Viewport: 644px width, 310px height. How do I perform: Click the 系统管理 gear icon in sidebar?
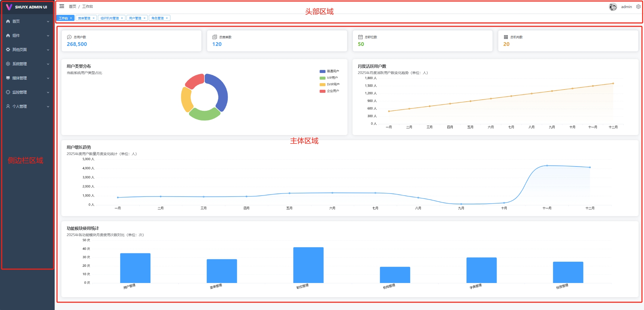[8, 64]
